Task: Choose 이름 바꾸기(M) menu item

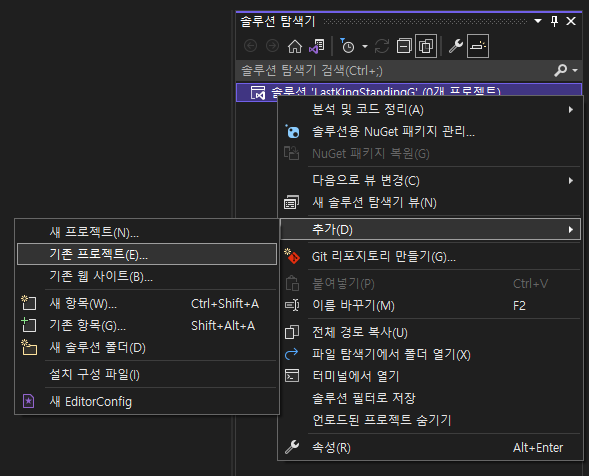Action: pyautogui.click(x=430, y=305)
